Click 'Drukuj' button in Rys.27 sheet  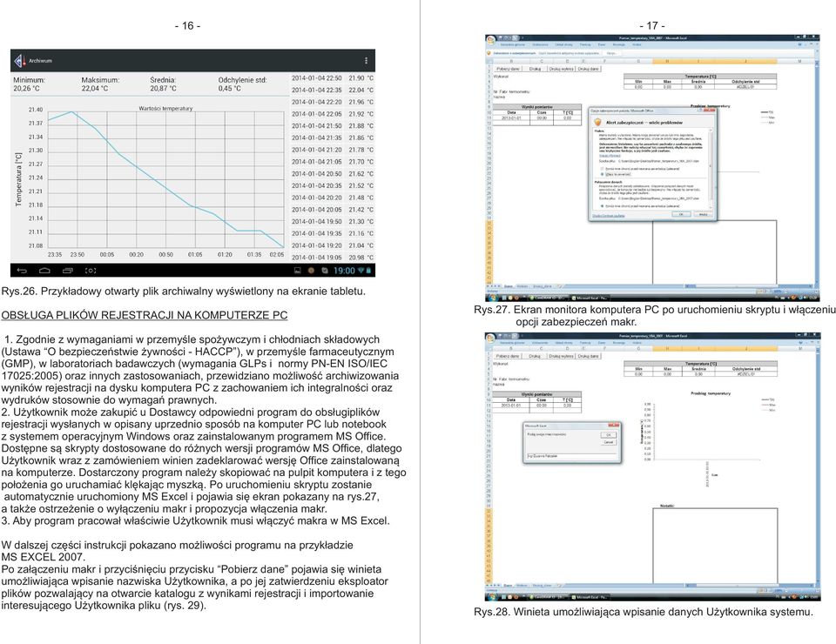535,69
